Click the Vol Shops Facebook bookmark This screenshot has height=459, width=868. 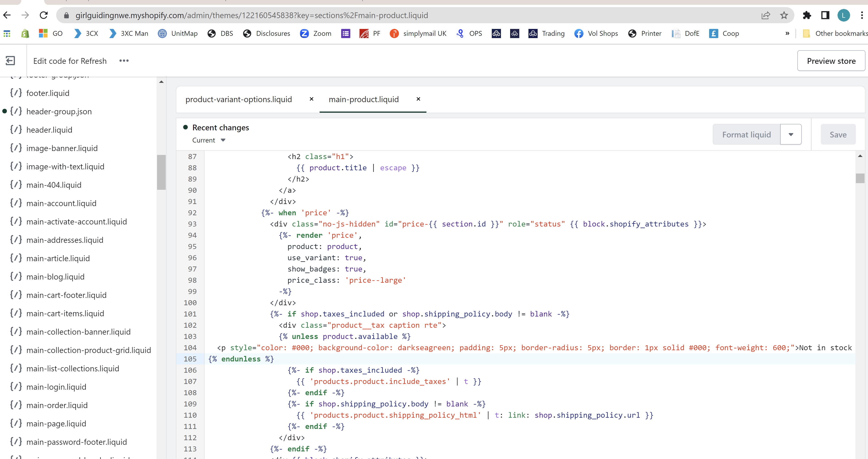[596, 33]
